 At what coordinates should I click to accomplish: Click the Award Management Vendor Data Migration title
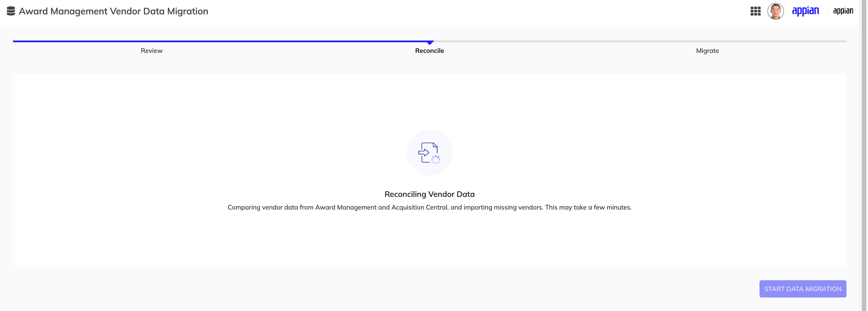tap(114, 11)
